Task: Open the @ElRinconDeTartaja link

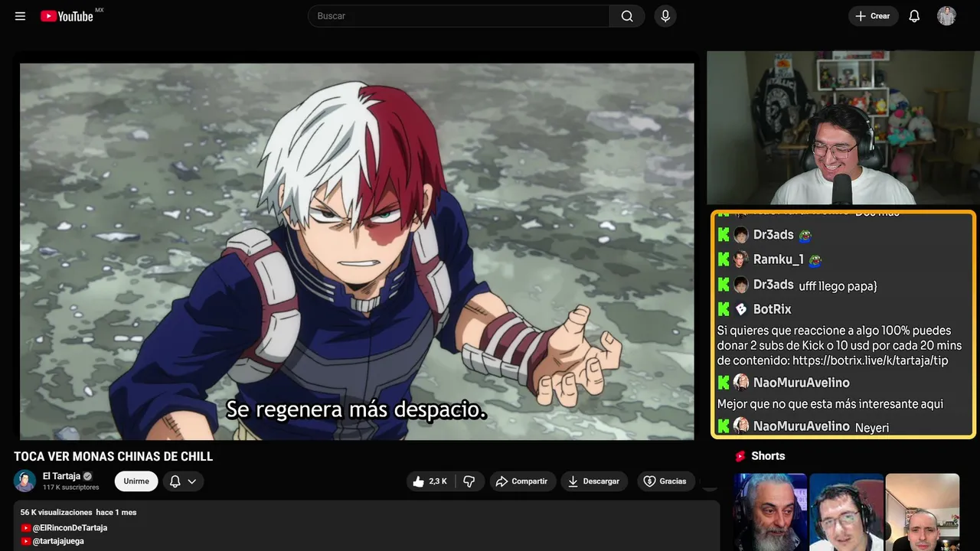Action: [x=70, y=527]
